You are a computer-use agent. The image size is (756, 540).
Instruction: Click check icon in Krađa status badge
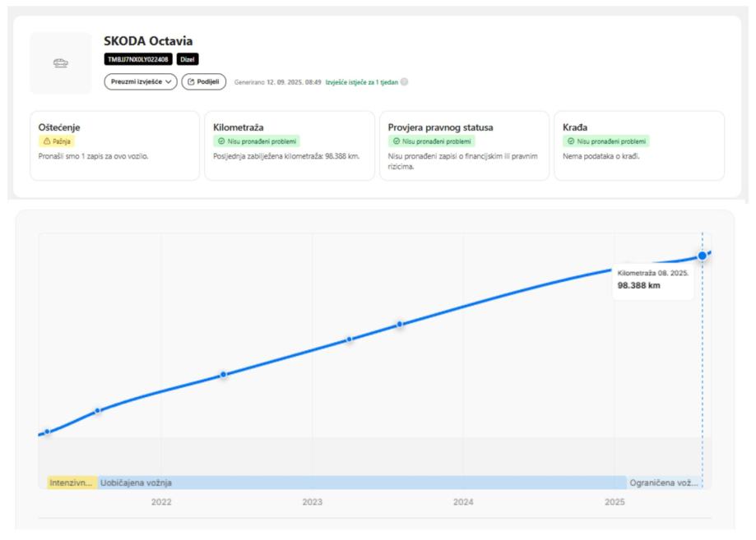point(571,141)
